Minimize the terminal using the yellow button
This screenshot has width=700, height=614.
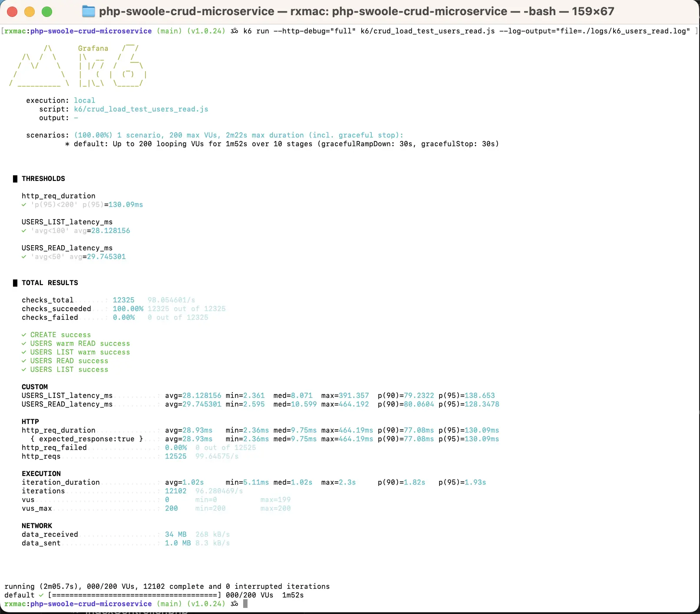pos(30,12)
